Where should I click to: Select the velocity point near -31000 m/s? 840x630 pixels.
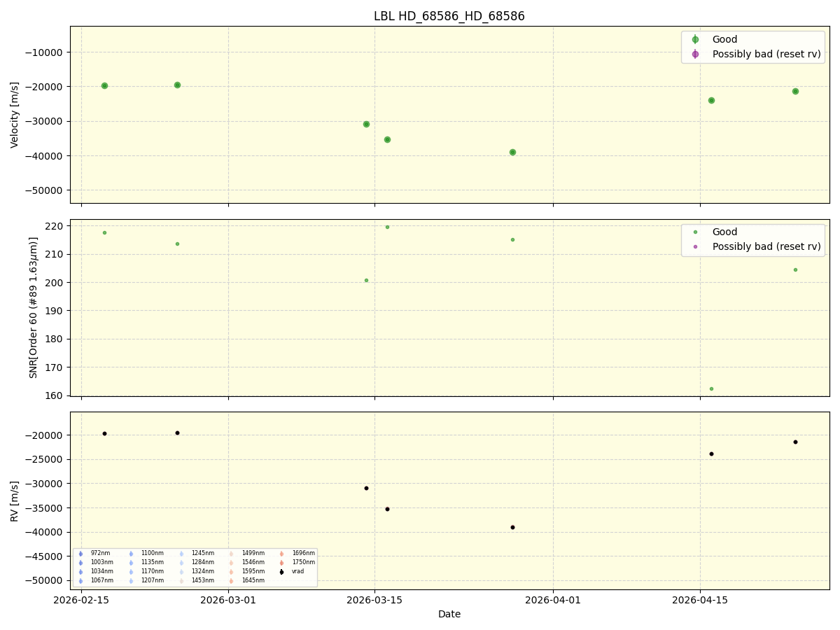pyautogui.click(x=366, y=124)
